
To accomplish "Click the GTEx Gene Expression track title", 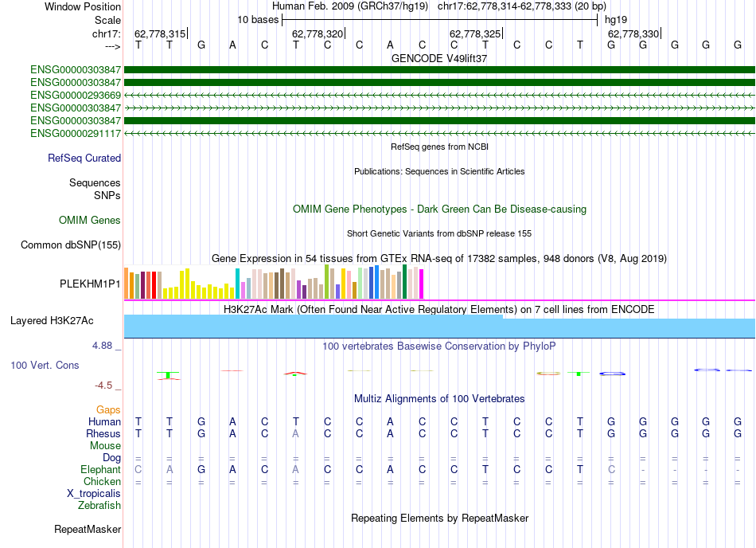I will [x=439, y=259].
